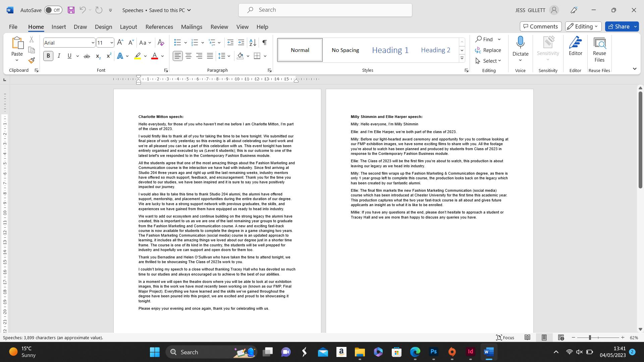Click the strikethrough icon
The height and width of the screenshot is (362, 644).
pyautogui.click(x=87, y=56)
